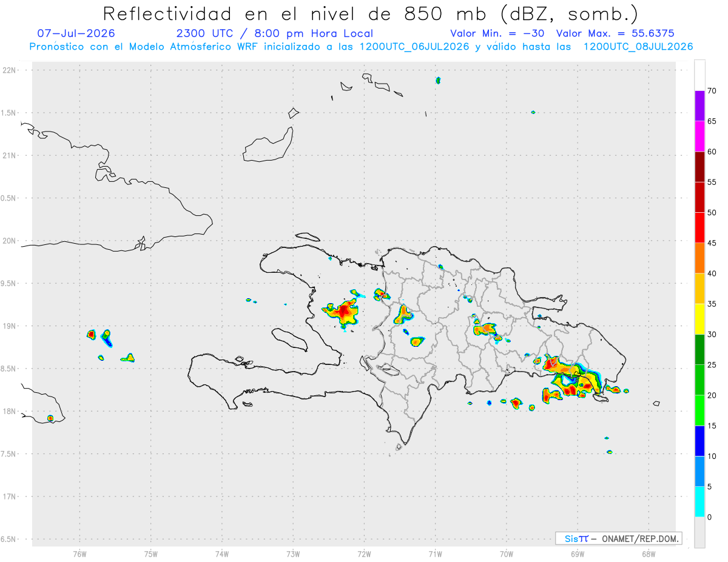Click the '45' value on the color scale
Image resolution: width=728 pixels, height=562 pixels.
pos(712,243)
